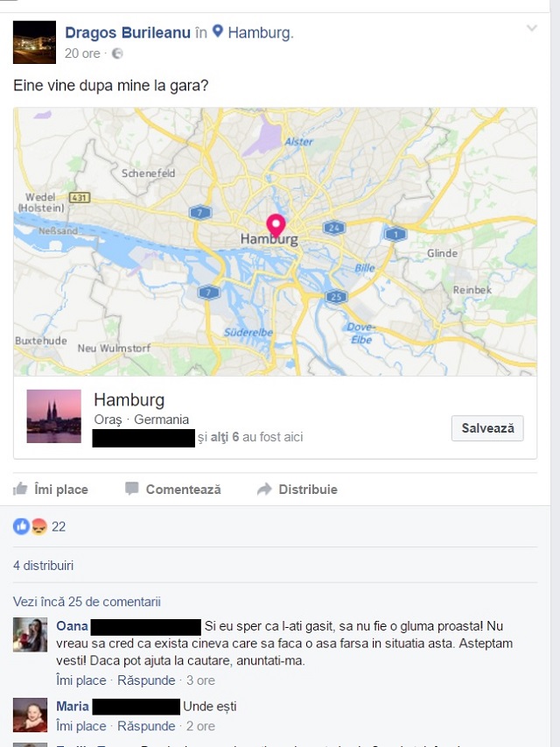Click the public globe privacy icon
The image size is (560, 747).
[117, 53]
